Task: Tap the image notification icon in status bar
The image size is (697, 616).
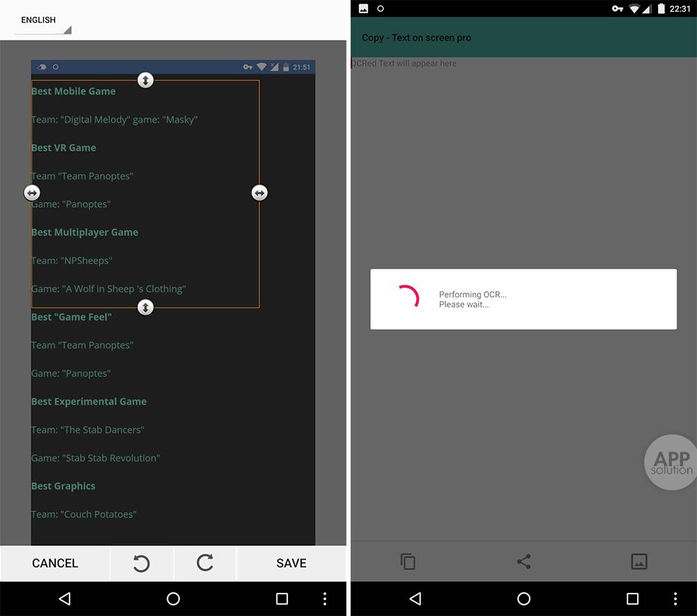Action: point(363,8)
